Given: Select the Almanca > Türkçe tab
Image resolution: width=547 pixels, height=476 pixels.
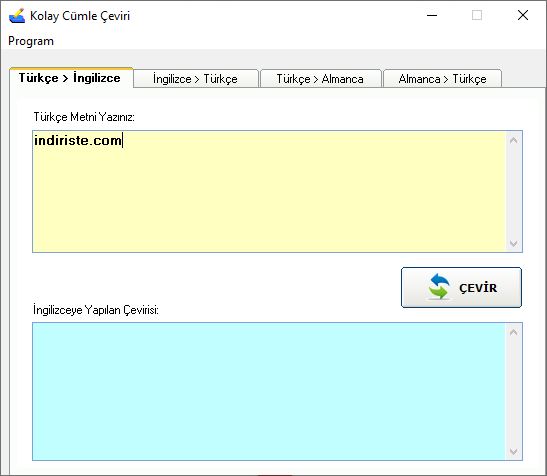Looking at the screenshot, I should pos(442,79).
